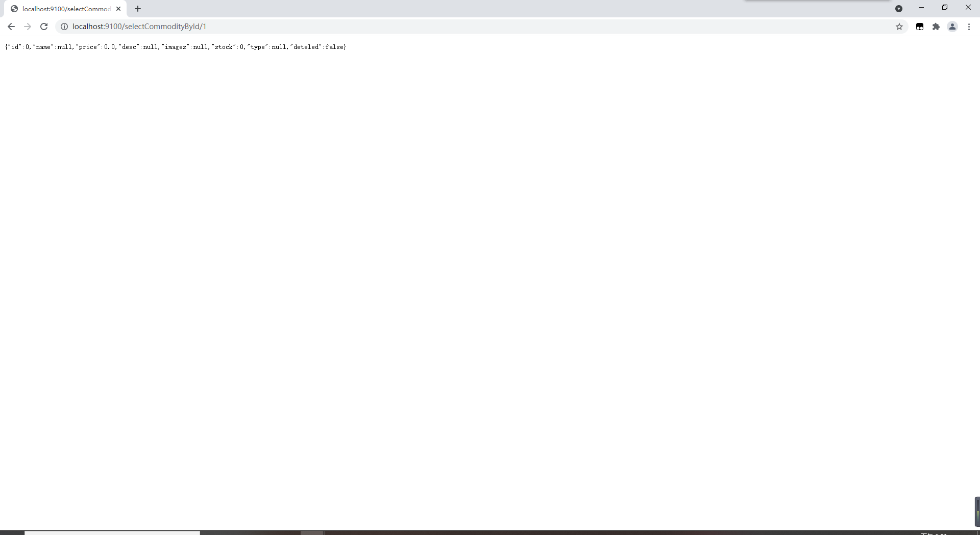This screenshot has width=980, height=535.
Task: Close the localhost:9100 tab
Action: click(x=118, y=9)
